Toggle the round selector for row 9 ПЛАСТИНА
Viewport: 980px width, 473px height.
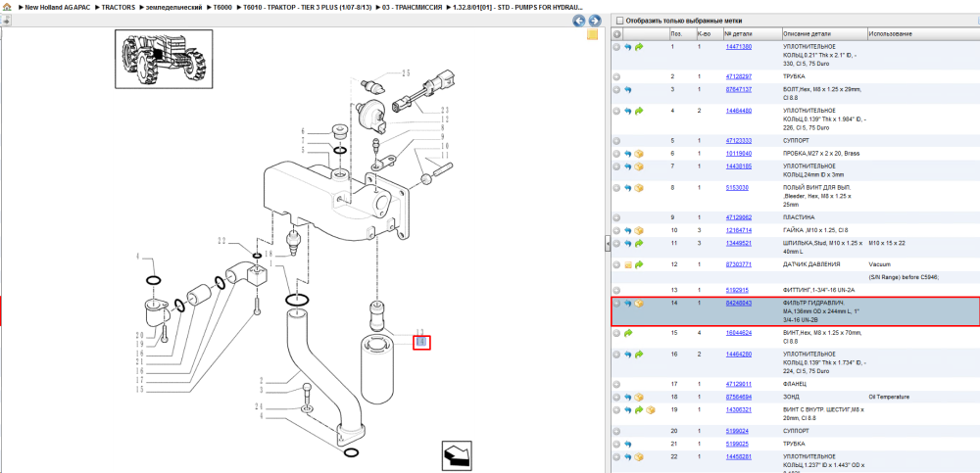click(x=616, y=218)
